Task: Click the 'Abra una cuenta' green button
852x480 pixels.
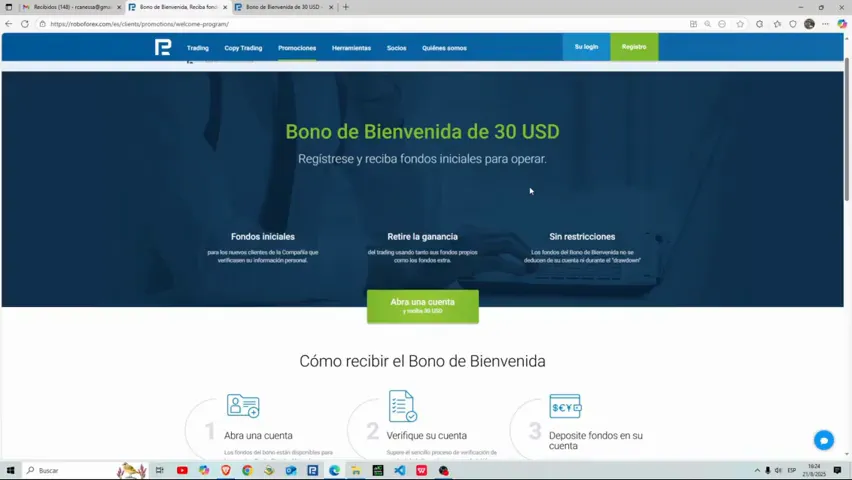Action: 423,306
